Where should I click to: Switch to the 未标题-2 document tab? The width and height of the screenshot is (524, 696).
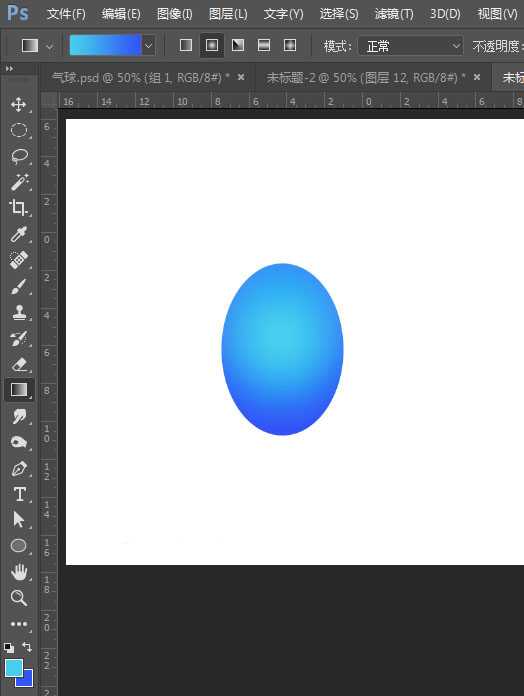click(x=366, y=78)
